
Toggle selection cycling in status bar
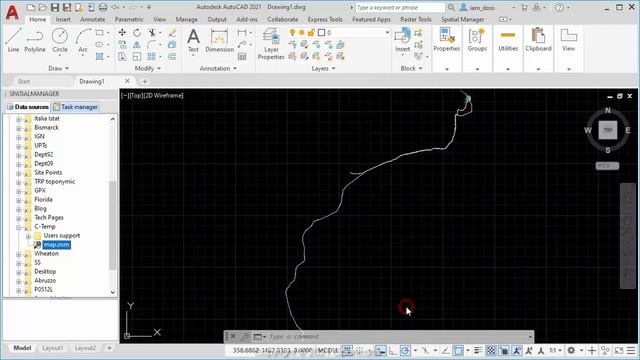[x=504, y=350]
